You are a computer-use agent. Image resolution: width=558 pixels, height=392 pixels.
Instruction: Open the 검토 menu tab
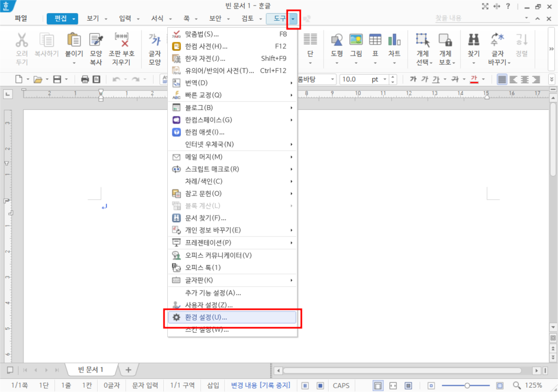pos(248,19)
